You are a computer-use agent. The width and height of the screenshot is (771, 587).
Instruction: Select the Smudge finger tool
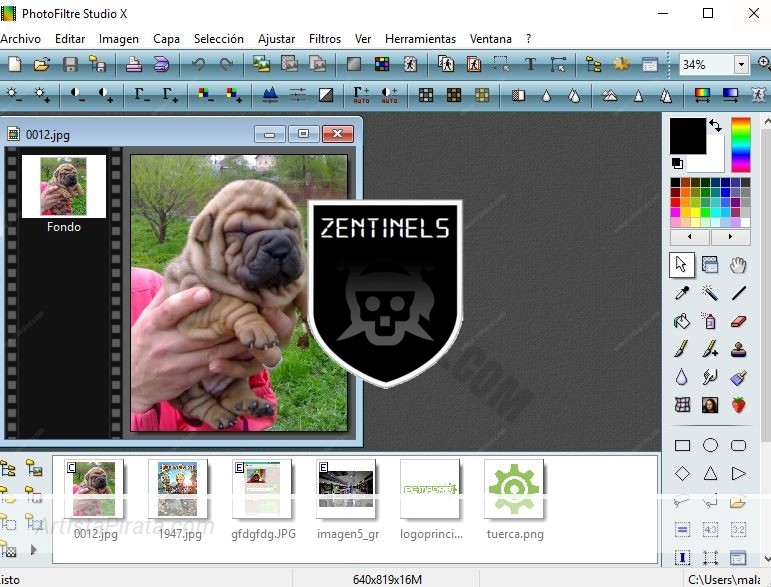[710, 378]
